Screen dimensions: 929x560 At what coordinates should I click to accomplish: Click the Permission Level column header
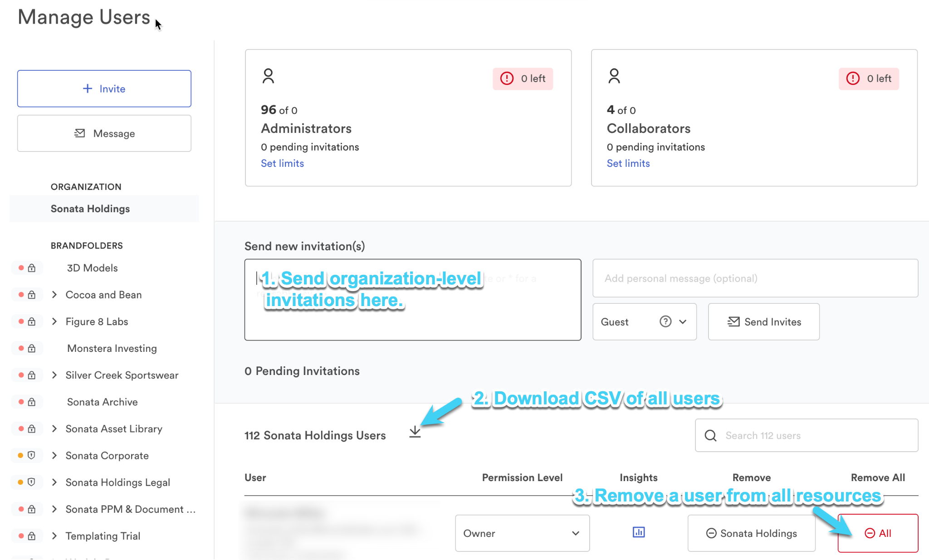point(522,477)
